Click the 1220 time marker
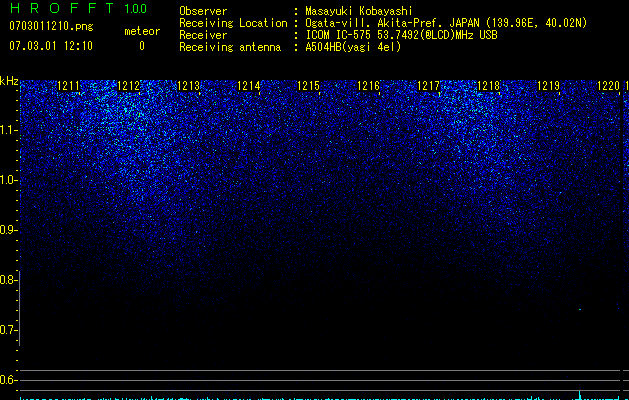 (609, 86)
